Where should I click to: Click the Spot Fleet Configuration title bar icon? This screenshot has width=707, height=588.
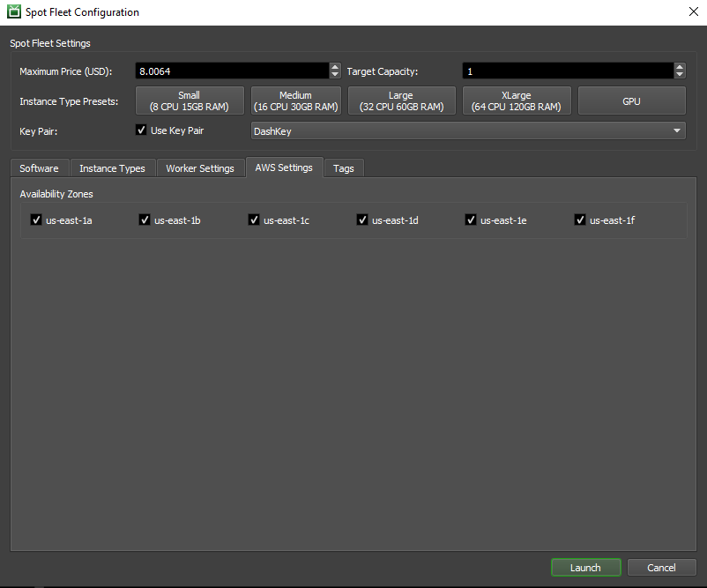pos(14,12)
